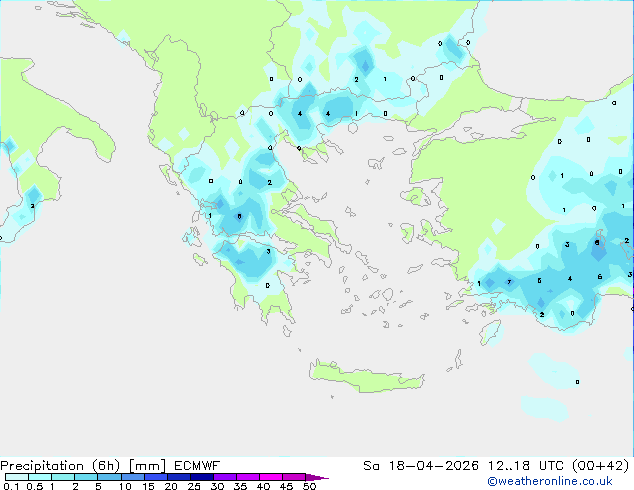
Task: Click the 40–45 mm magenta legend swatch
Action: click(x=271, y=477)
